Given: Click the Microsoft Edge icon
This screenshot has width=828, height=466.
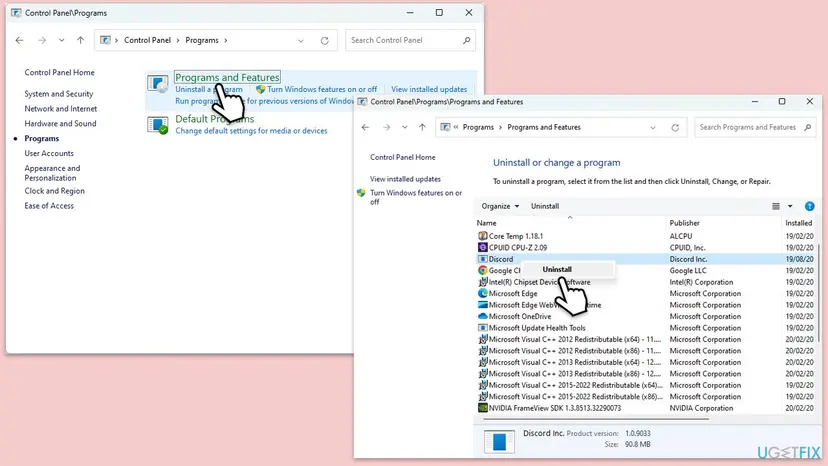Looking at the screenshot, I should [482, 293].
